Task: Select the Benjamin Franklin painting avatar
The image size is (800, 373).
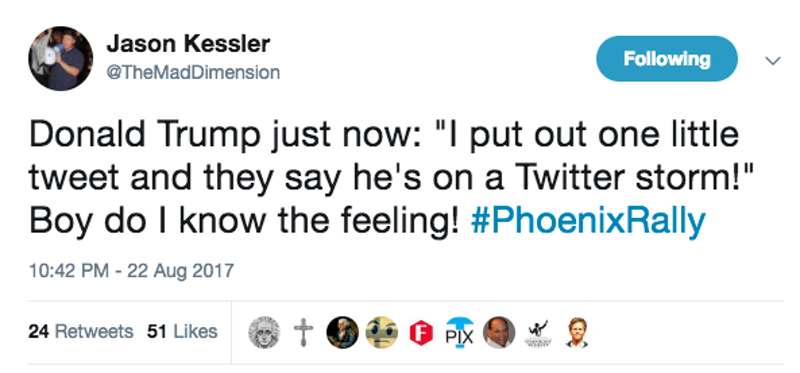Action: tap(342, 332)
